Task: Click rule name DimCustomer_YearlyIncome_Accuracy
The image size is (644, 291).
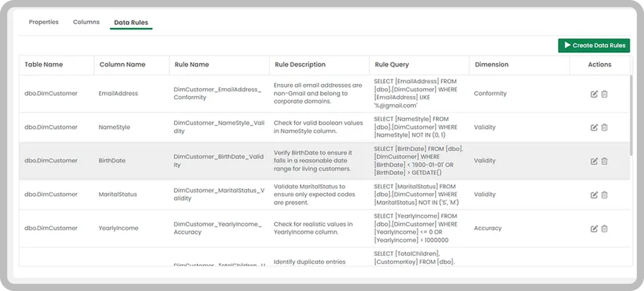Action: click(218, 228)
